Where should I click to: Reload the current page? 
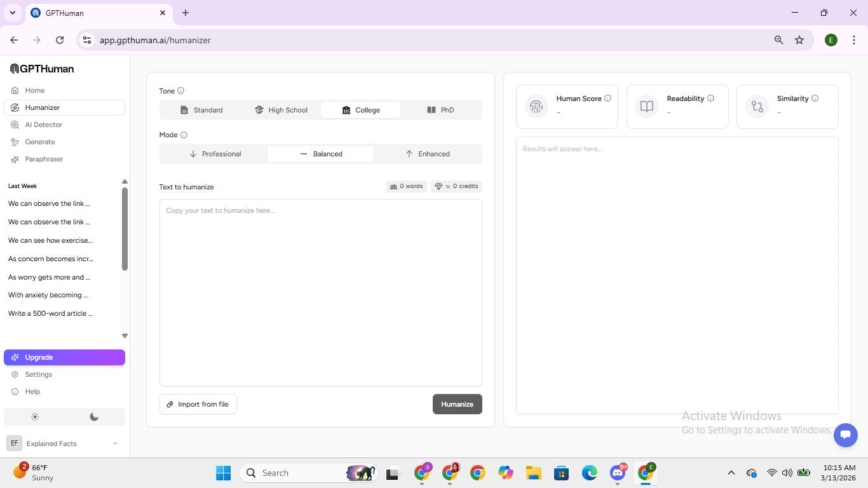(60, 40)
